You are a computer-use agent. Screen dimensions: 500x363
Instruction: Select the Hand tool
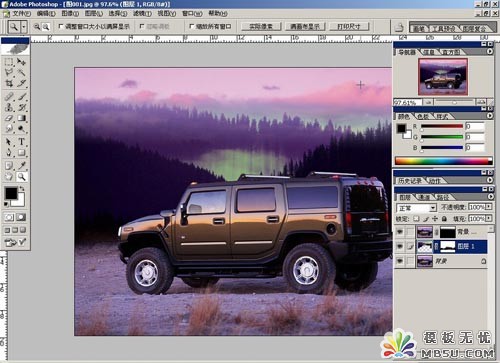click(9, 177)
